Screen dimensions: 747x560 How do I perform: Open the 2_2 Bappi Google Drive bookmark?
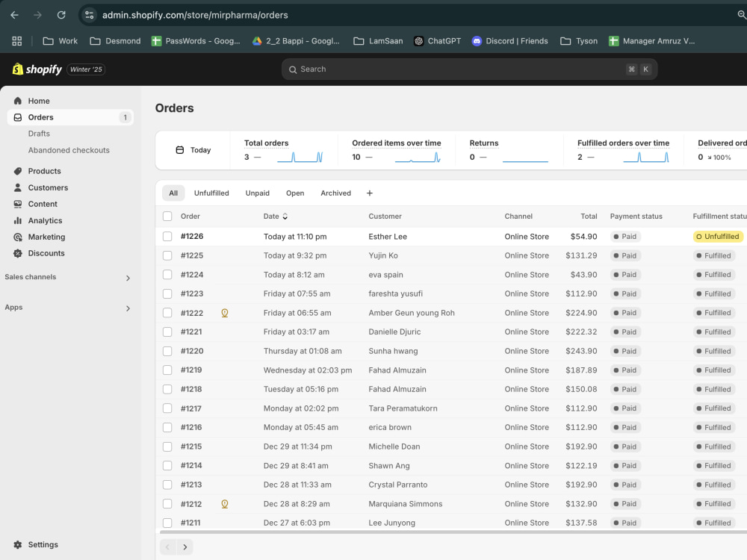[296, 41]
